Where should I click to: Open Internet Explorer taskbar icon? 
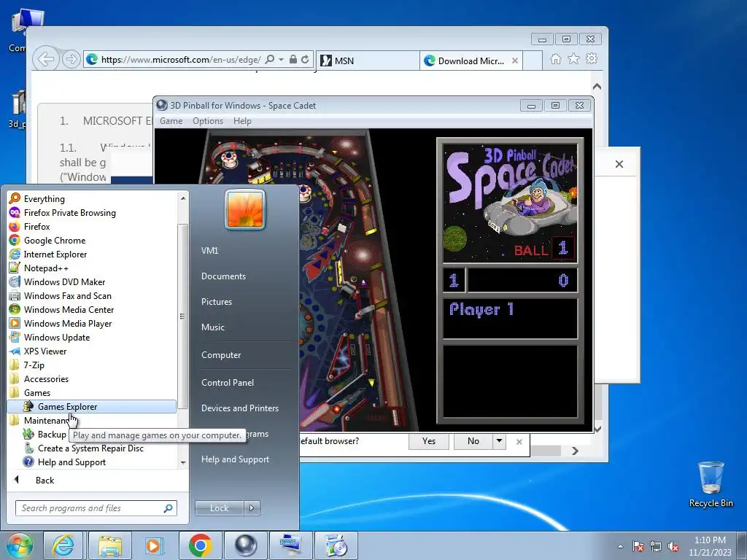tap(63, 545)
